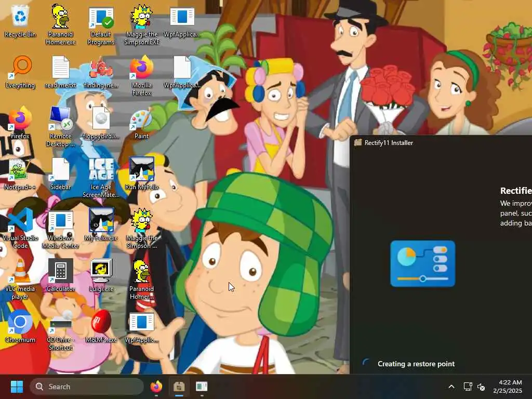Open Visual Studio Code shortcut
Viewport: 532px width, 399px height.
pyautogui.click(x=20, y=229)
